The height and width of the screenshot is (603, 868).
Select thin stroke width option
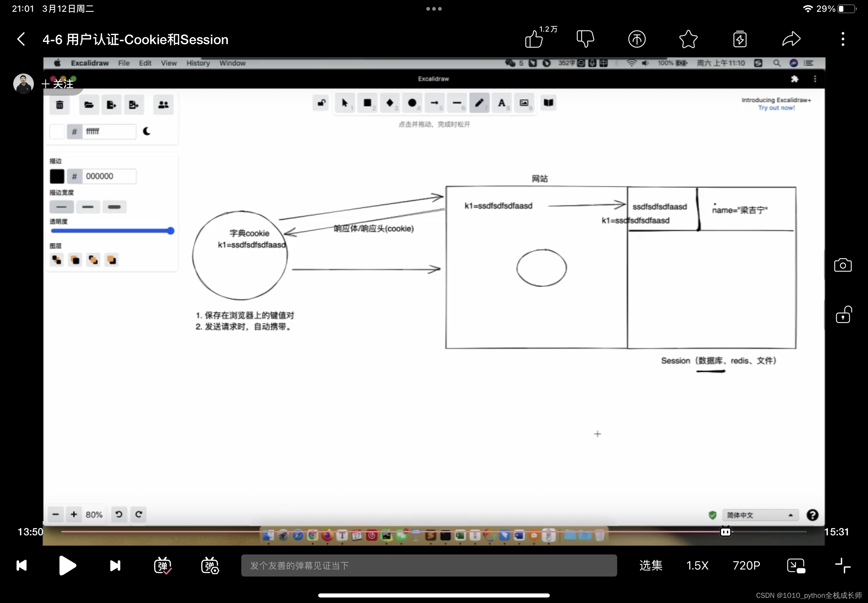point(61,207)
